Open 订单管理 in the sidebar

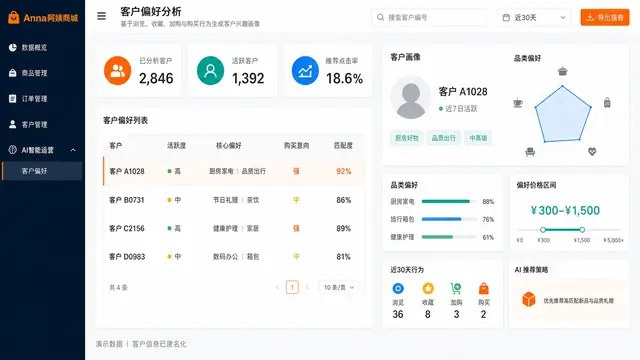click(42, 98)
